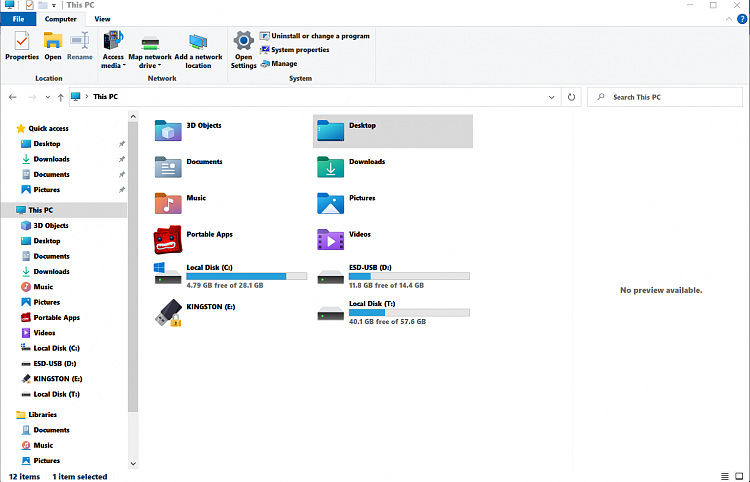Collapse the ribbon with chevron
The image size is (750, 482).
point(728,19)
